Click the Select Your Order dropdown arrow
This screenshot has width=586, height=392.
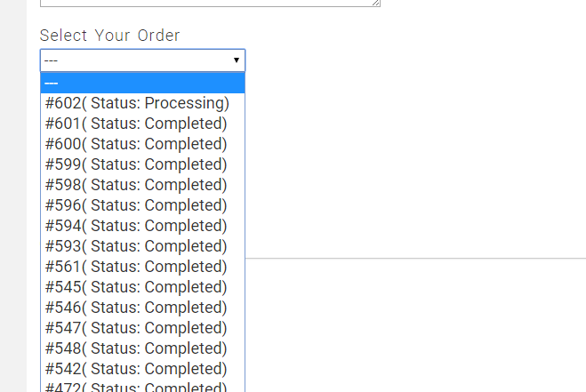click(237, 60)
